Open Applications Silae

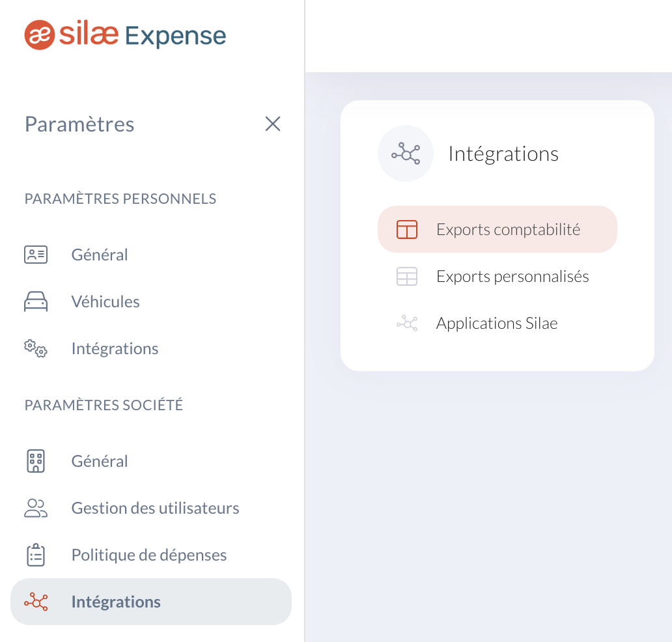497,323
